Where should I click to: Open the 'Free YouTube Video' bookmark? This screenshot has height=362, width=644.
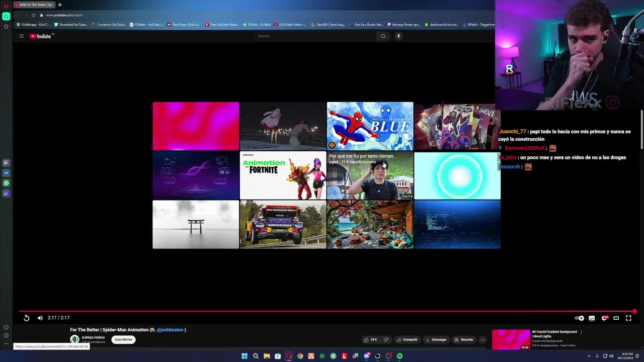222,25
